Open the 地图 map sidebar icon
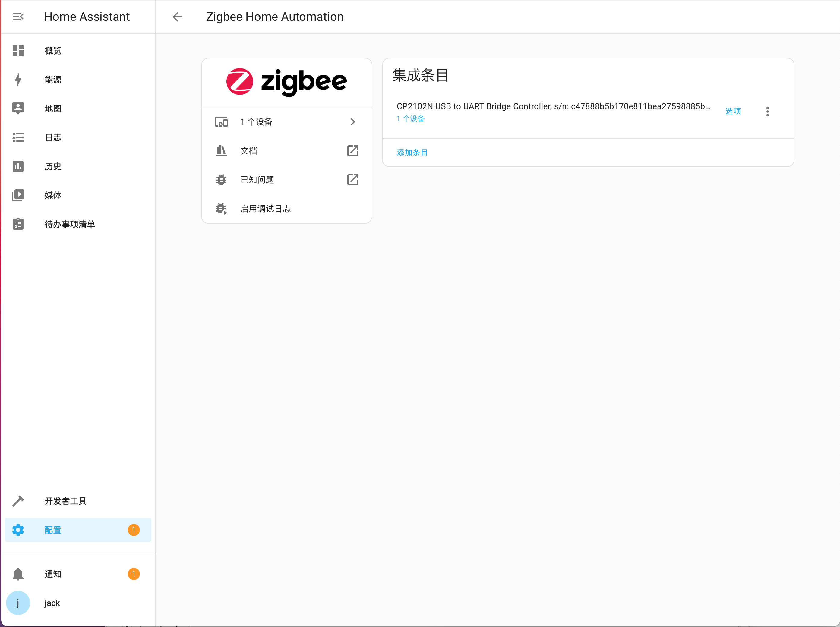Screen dimensions: 840x627 tap(18, 109)
